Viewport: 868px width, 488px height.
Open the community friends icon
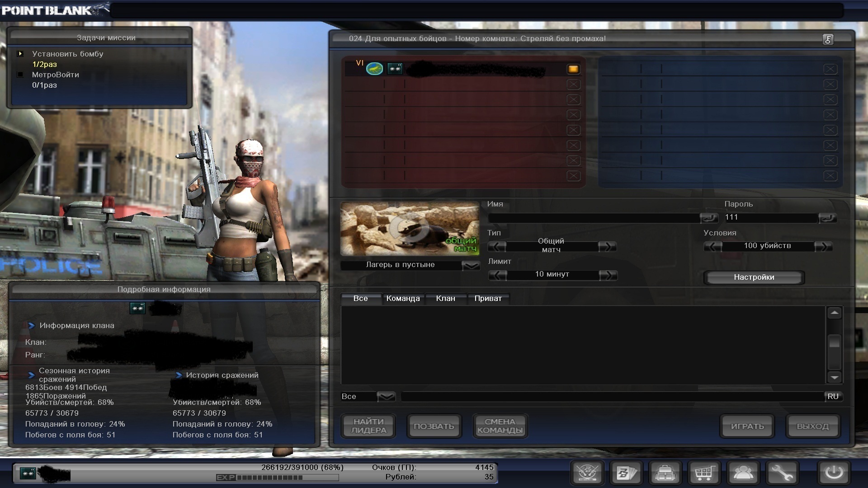click(743, 473)
